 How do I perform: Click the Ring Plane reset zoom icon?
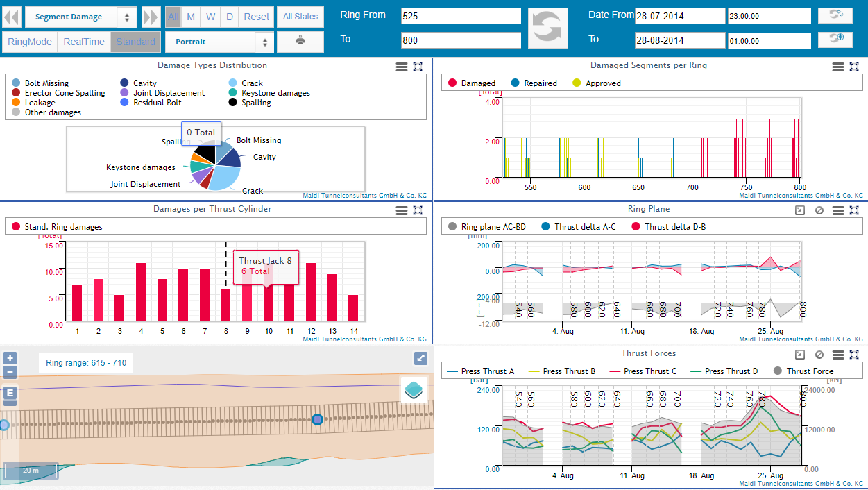819,210
